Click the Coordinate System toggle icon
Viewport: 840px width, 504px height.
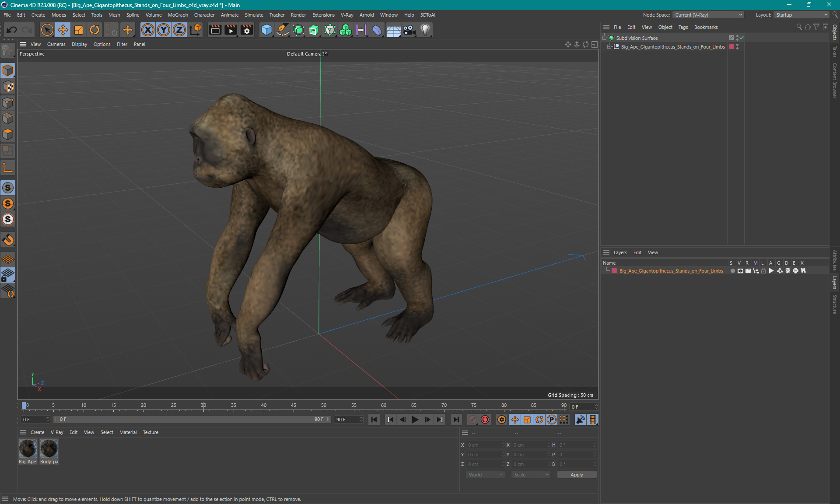196,30
